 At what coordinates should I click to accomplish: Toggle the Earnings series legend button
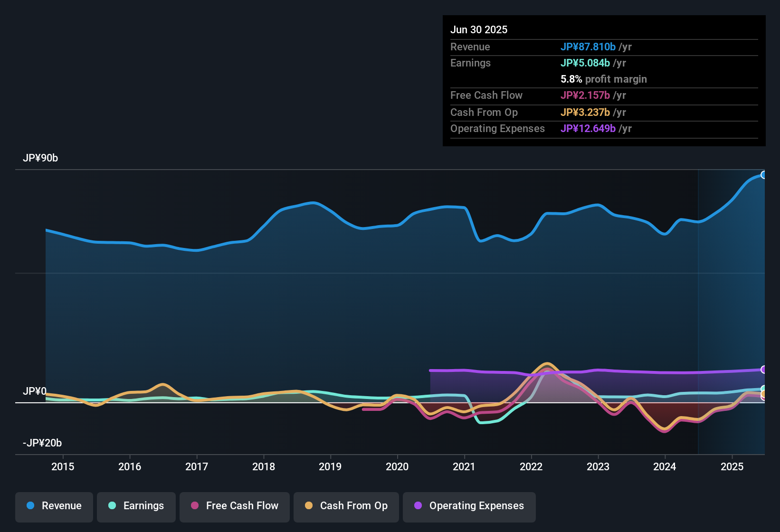[136, 506]
